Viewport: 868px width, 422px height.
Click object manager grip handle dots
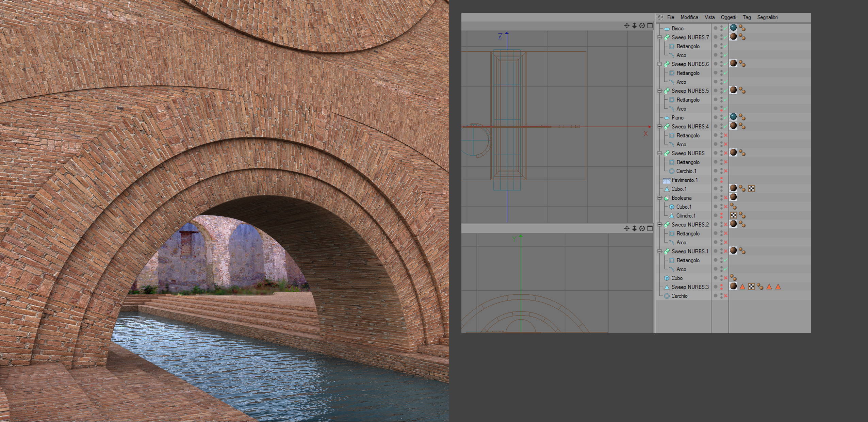pyautogui.click(x=660, y=17)
